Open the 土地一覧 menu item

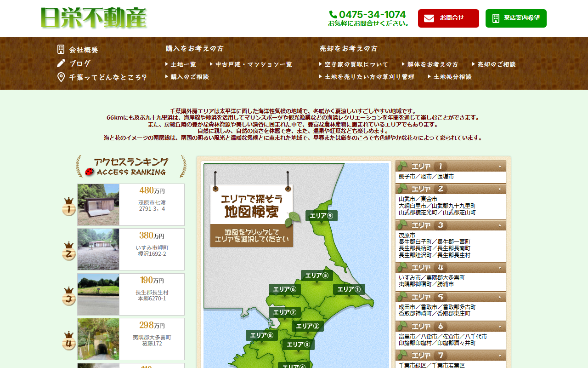pos(181,64)
